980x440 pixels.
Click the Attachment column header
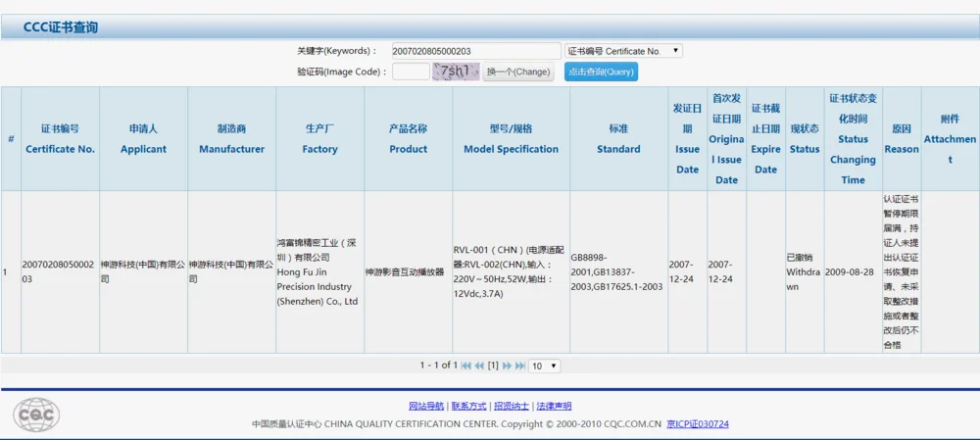pyautogui.click(x=950, y=139)
